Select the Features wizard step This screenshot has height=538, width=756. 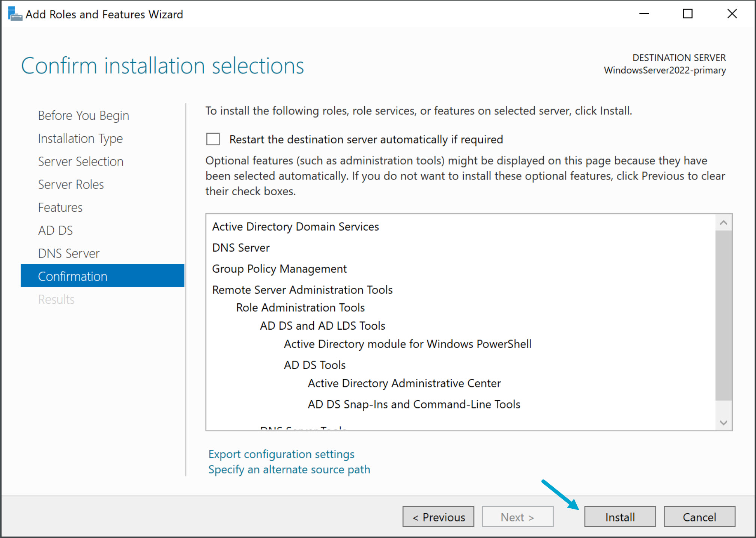(x=60, y=207)
